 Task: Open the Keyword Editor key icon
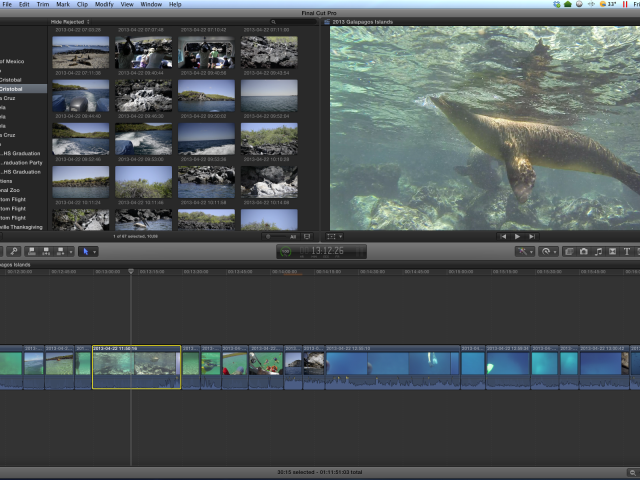click(x=13, y=251)
